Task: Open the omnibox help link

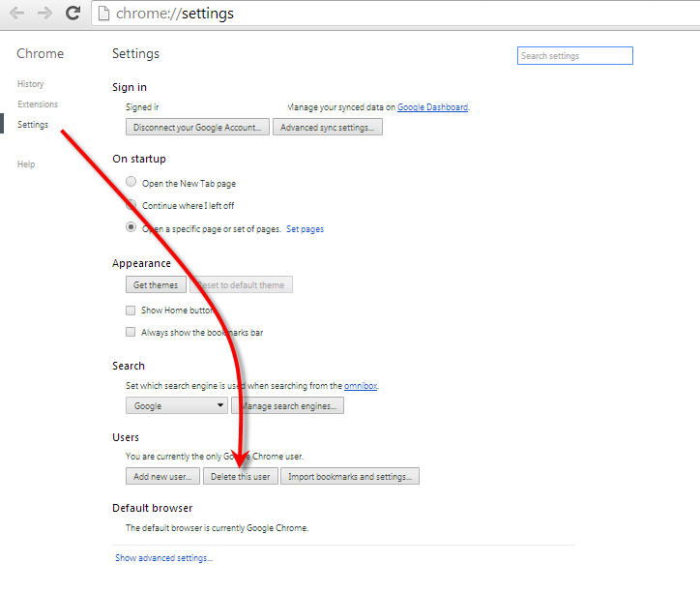Action: 361,385
